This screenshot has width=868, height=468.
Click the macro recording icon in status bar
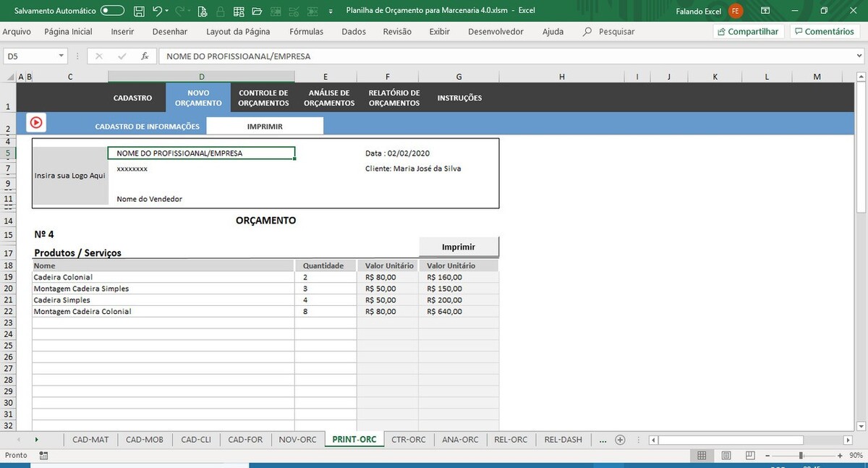44,456
